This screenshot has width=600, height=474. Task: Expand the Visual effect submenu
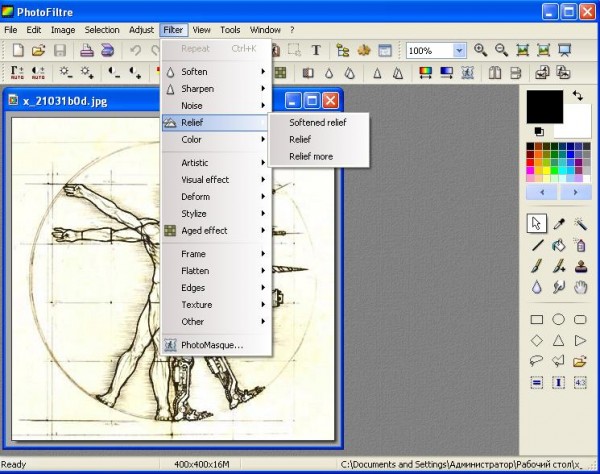(216, 180)
